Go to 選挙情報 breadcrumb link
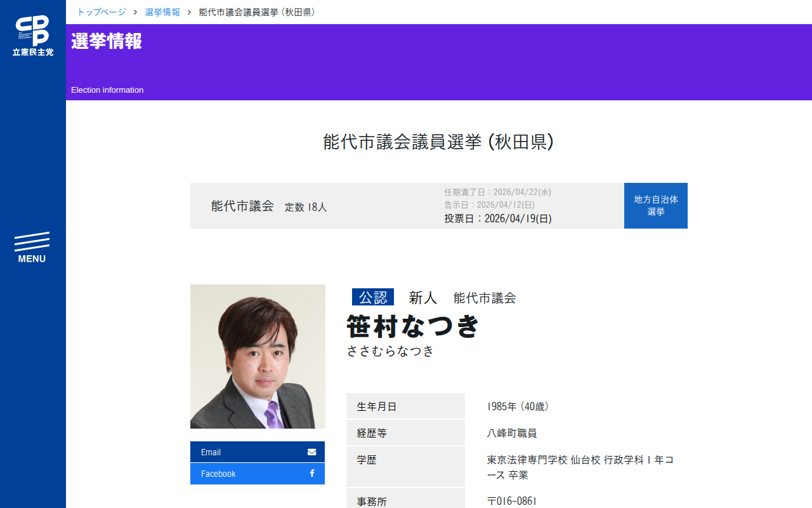 [x=162, y=12]
